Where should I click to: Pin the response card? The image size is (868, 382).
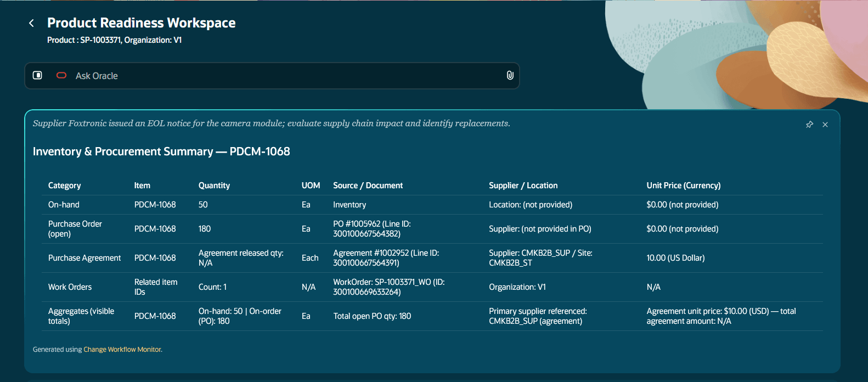coord(809,125)
